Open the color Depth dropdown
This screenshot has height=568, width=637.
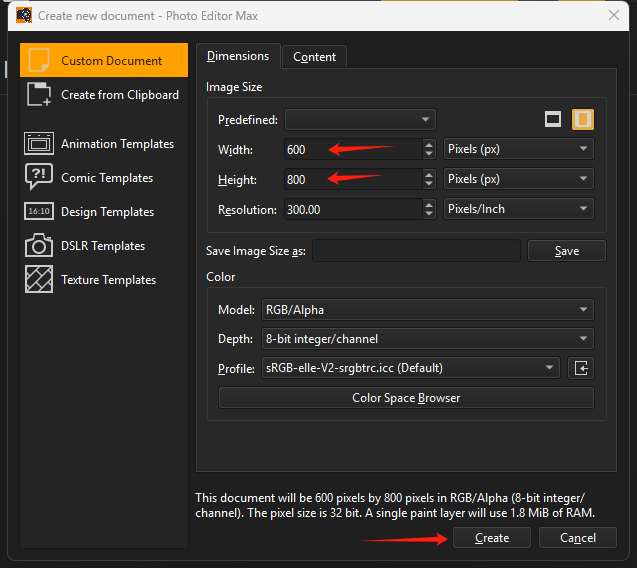coord(427,339)
